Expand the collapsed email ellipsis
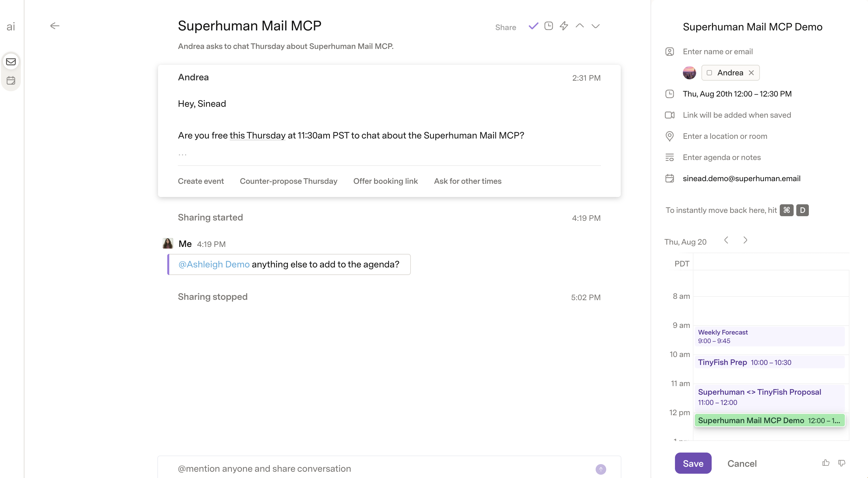Screen dimensions: 868x478 [x=182, y=154]
